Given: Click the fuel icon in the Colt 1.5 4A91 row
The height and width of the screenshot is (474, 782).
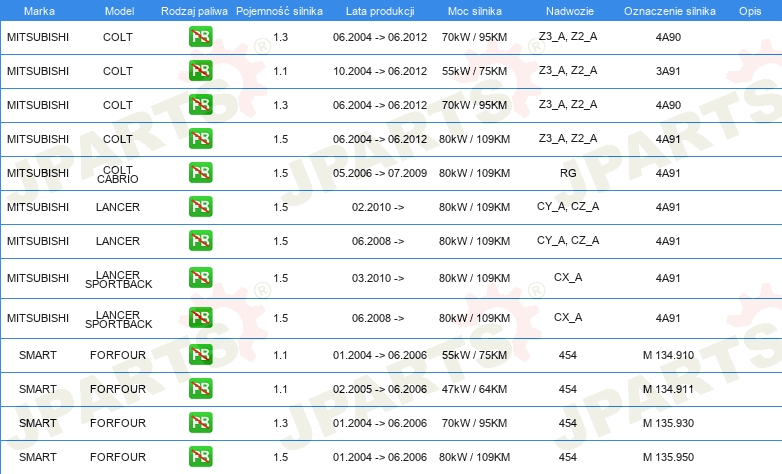Looking at the screenshot, I should [200, 139].
